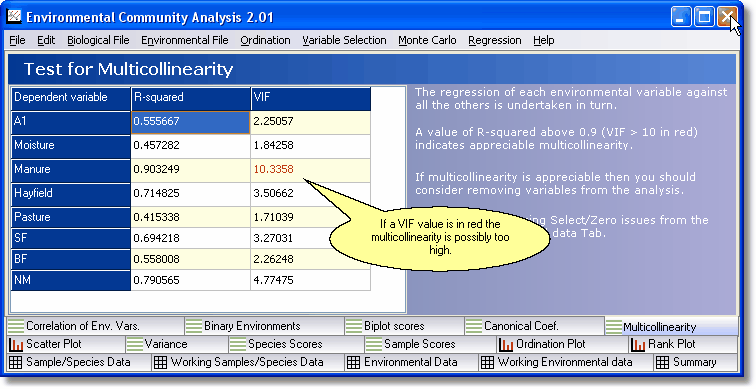Select VIF cell 1.71039
The image size is (756, 389).
pos(311,217)
